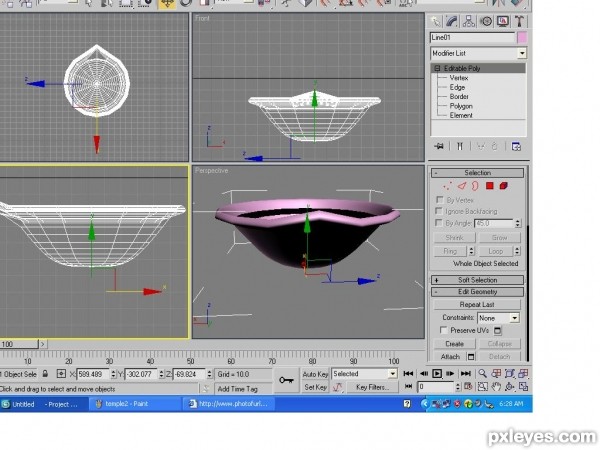
Task: Open the Display command panel tab
Action: coord(502,21)
